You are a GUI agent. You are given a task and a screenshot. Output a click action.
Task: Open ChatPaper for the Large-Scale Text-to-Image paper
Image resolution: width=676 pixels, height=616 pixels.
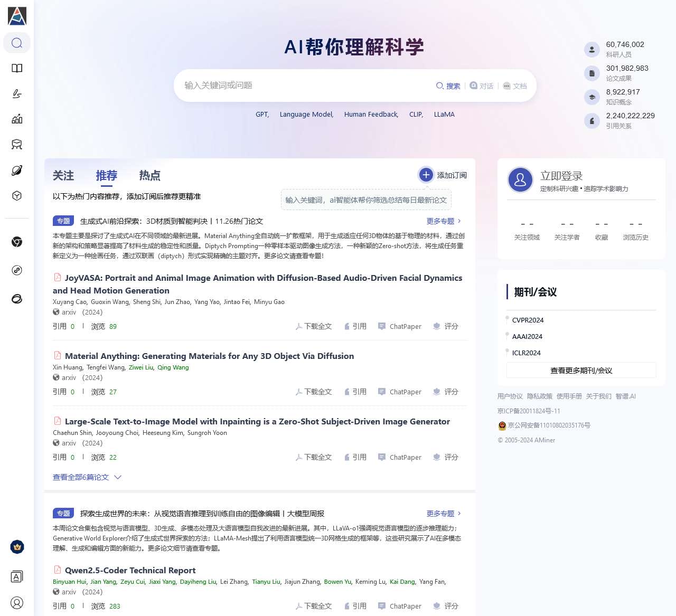400,457
